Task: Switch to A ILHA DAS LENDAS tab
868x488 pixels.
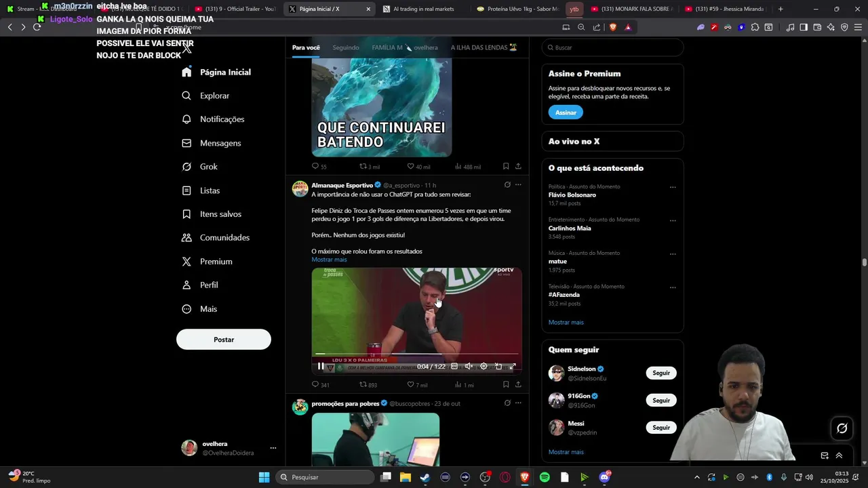Action: click(x=484, y=47)
